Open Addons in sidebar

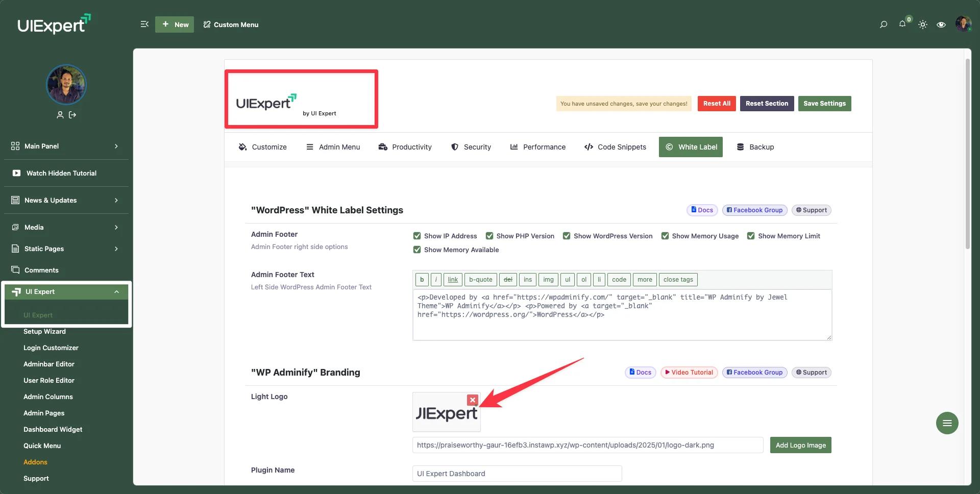[x=35, y=462]
